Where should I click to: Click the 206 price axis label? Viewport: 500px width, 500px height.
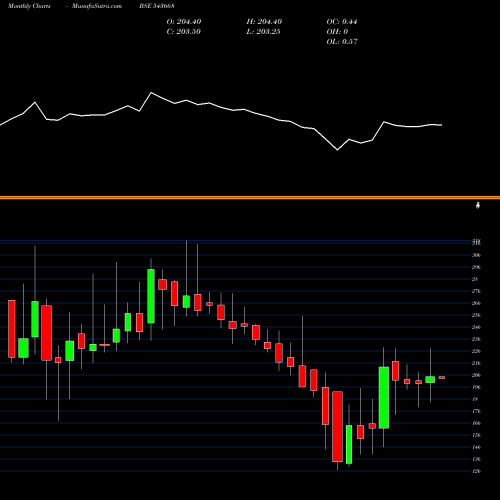click(x=476, y=375)
